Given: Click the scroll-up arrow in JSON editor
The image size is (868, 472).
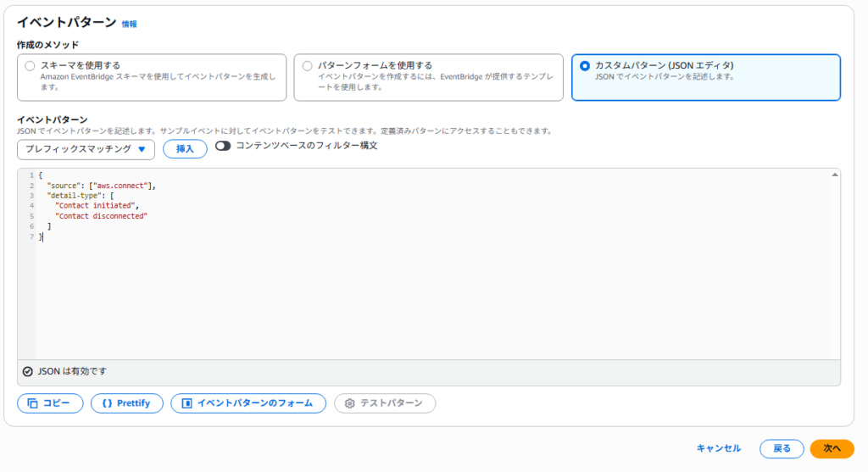Looking at the screenshot, I should click(x=835, y=175).
